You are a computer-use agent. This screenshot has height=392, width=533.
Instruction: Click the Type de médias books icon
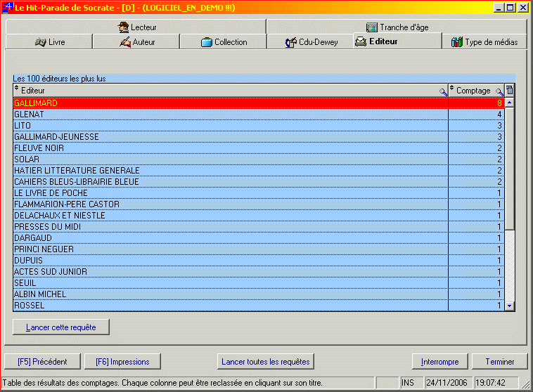click(x=456, y=41)
